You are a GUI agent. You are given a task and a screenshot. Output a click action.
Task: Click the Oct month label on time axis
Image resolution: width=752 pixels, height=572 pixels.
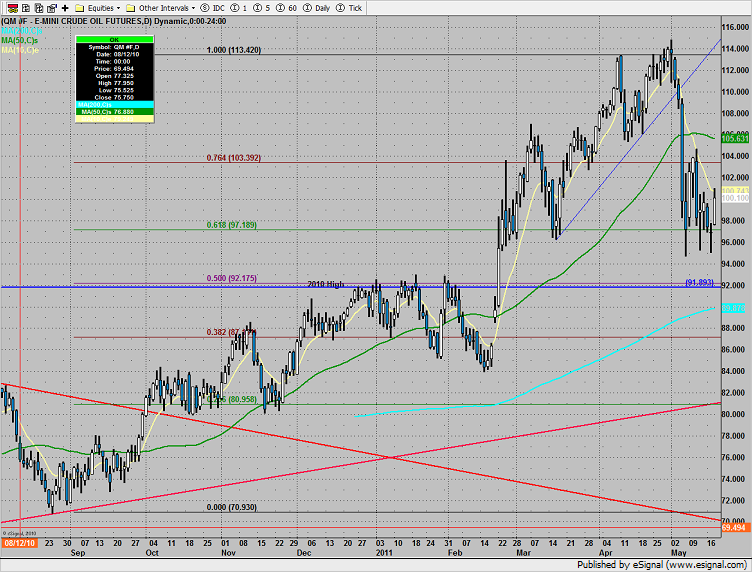tap(152, 553)
